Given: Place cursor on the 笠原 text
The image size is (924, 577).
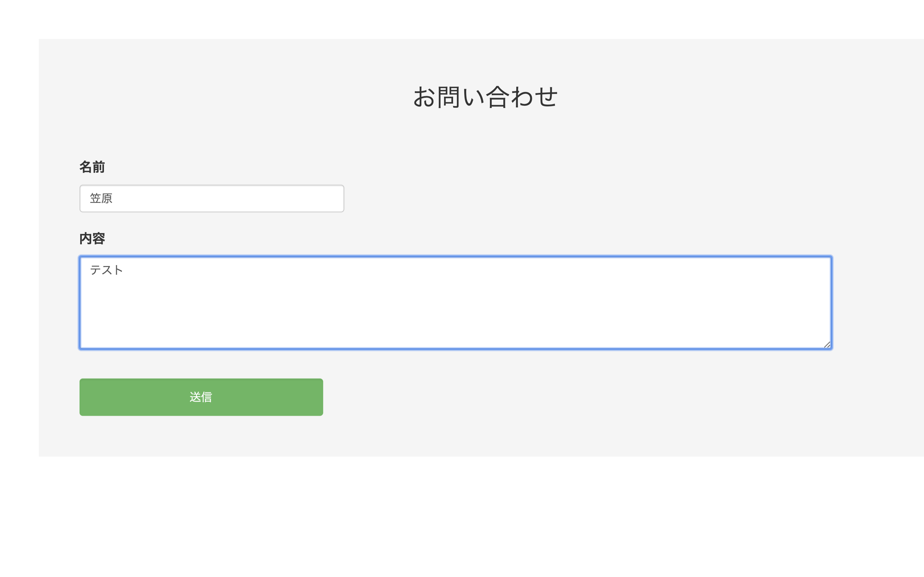Looking at the screenshot, I should (101, 198).
